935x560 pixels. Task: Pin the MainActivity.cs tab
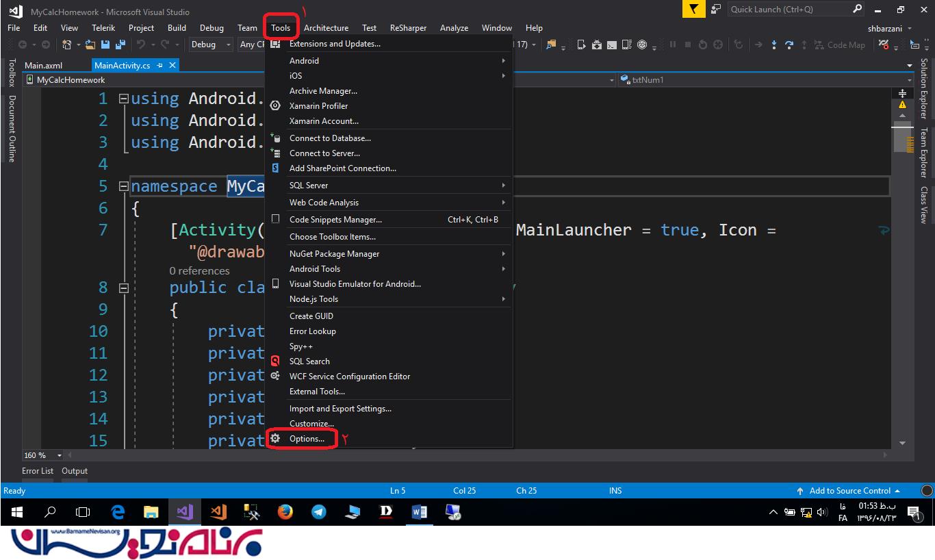point(159,66)
